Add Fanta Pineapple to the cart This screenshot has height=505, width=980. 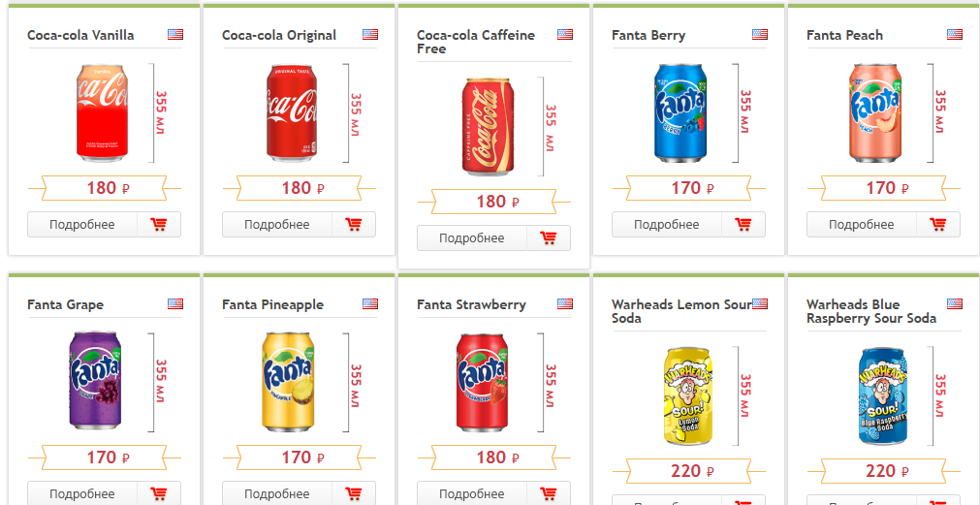point(354,493)
